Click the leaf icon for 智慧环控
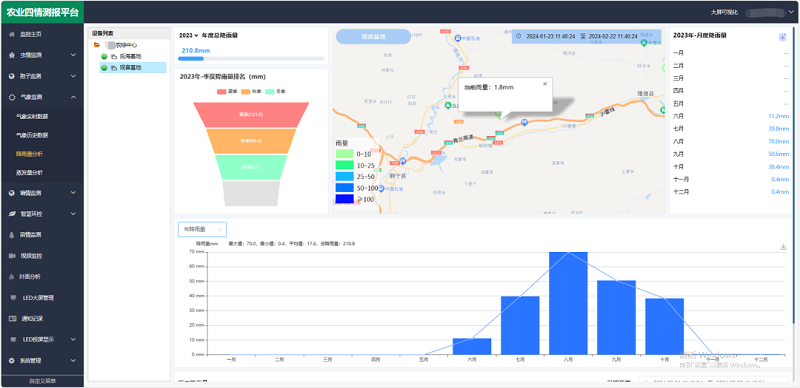The image size is (800, 388). coord(12,214)
